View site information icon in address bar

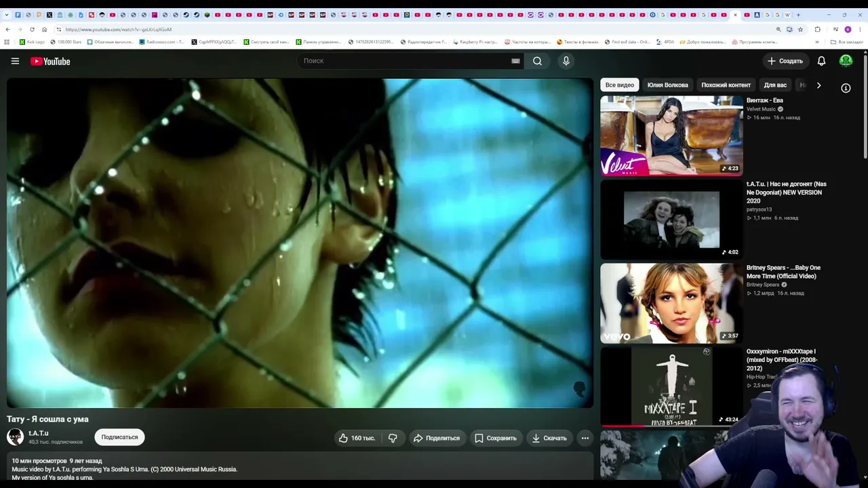[x=59, y=29]
